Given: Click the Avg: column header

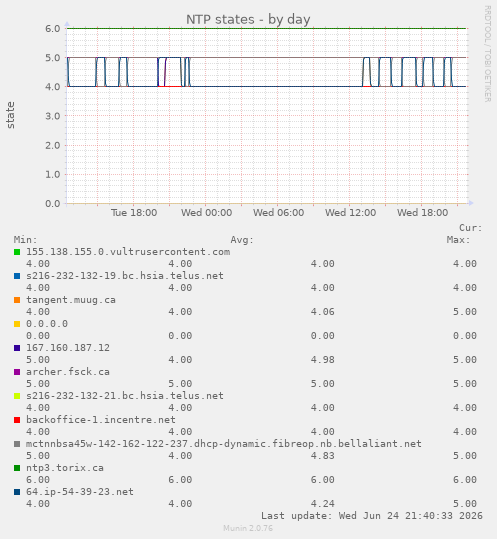Looking at the screenshot, I should [x=242, y=240].
